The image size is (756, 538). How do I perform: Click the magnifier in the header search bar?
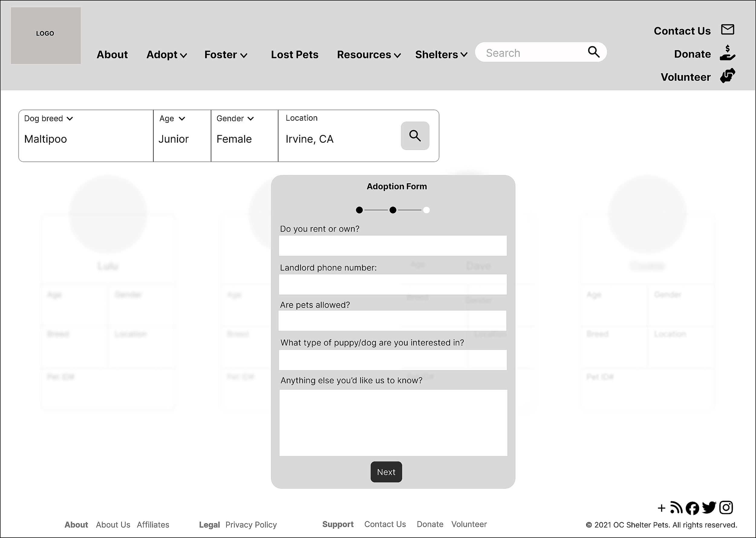(593, 52)
